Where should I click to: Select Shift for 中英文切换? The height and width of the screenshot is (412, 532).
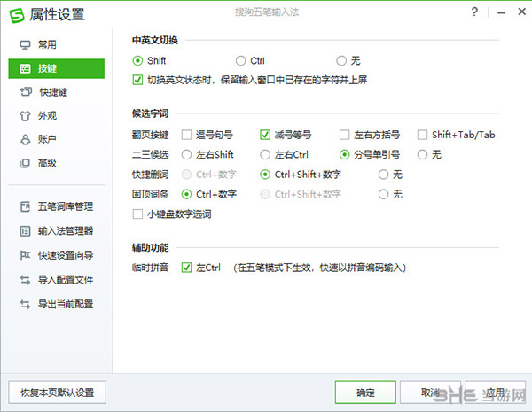[137, 61]
